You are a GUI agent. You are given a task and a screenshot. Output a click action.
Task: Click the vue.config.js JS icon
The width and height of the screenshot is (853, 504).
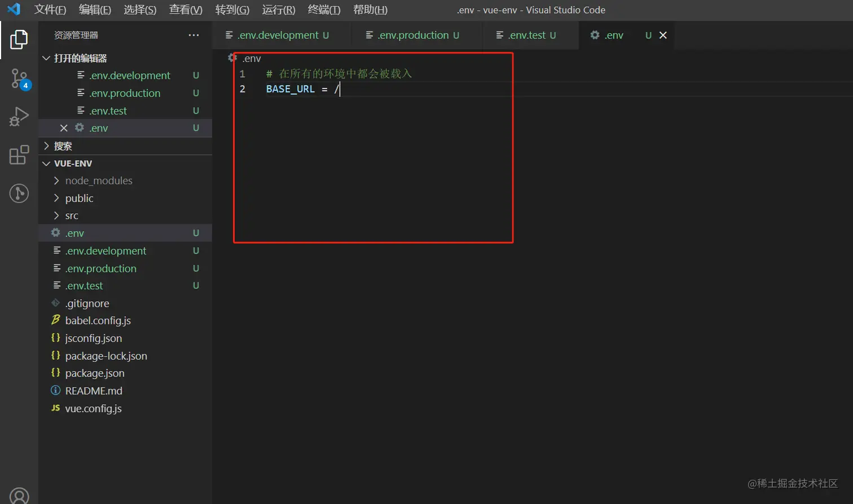(55, 408)
